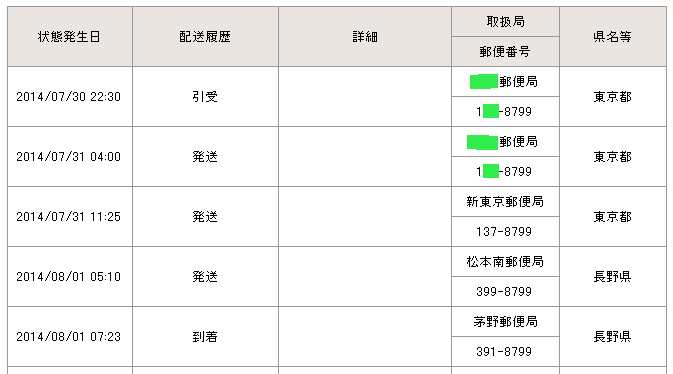Click the 配送履歴 column header
Screen dimensions: 673x374
[205, 36]
